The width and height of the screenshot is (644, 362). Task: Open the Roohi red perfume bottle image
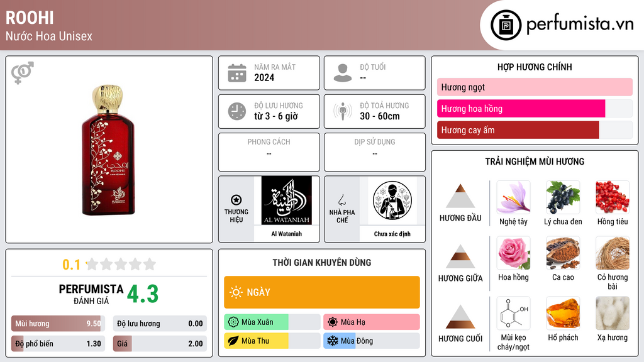tap(109, 150)
